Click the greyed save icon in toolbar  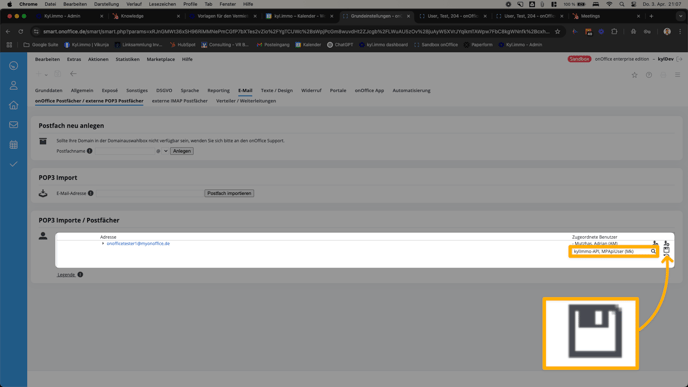(57, 74)
